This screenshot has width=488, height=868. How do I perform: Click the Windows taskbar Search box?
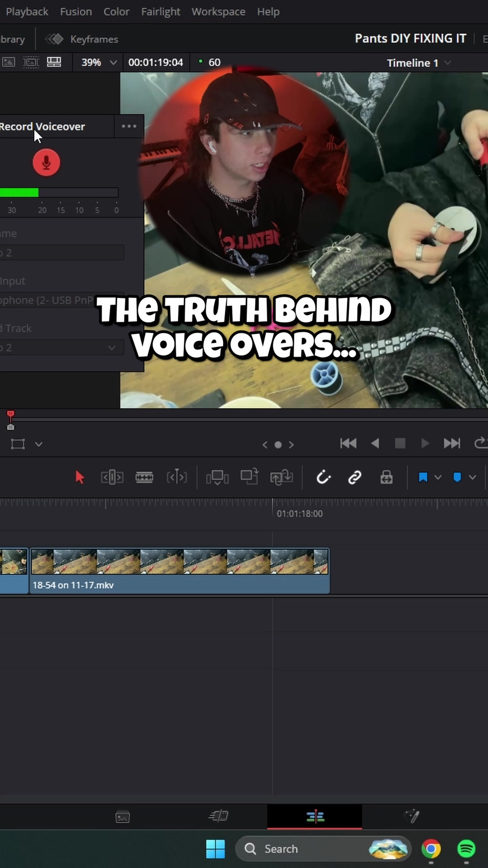click(323, 849)
